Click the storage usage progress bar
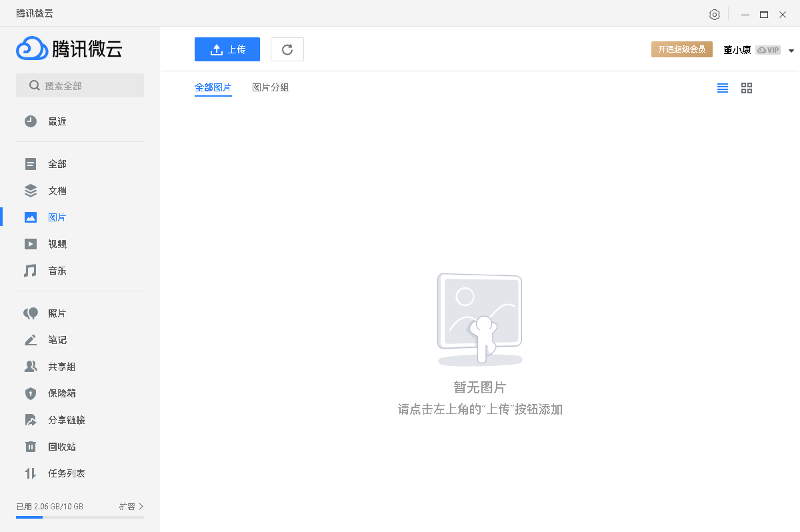 click(80, 516)
